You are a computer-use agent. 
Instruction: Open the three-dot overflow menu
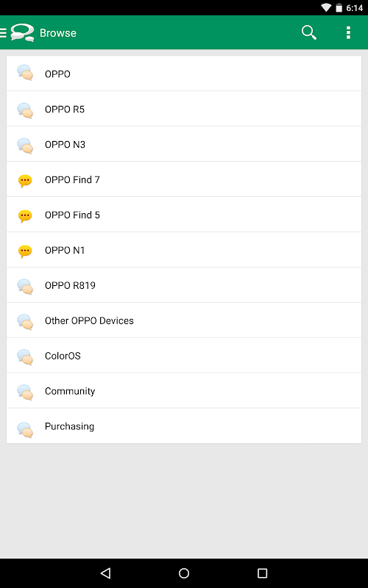point(348,32)
